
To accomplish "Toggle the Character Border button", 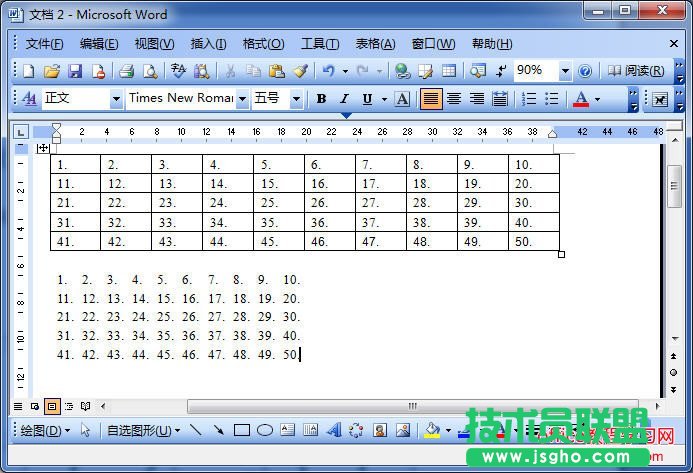I will click(x=402, y=99).
